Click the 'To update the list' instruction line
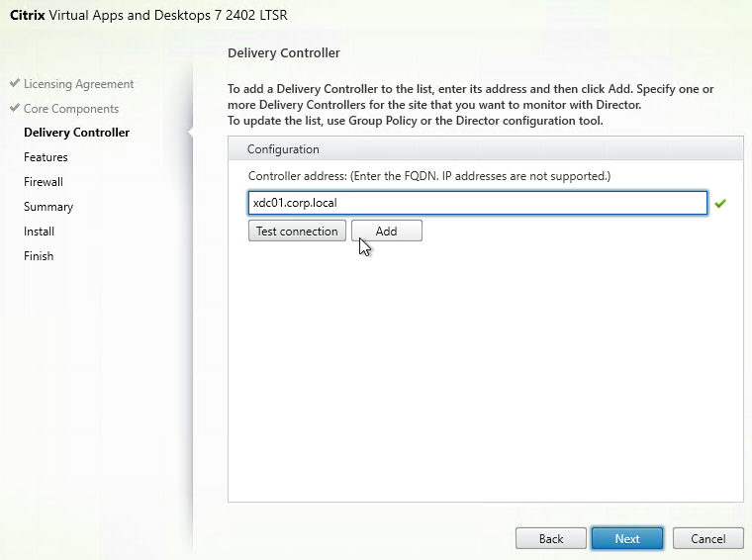This screenshot has width=752, height=560. click(415, 121)
